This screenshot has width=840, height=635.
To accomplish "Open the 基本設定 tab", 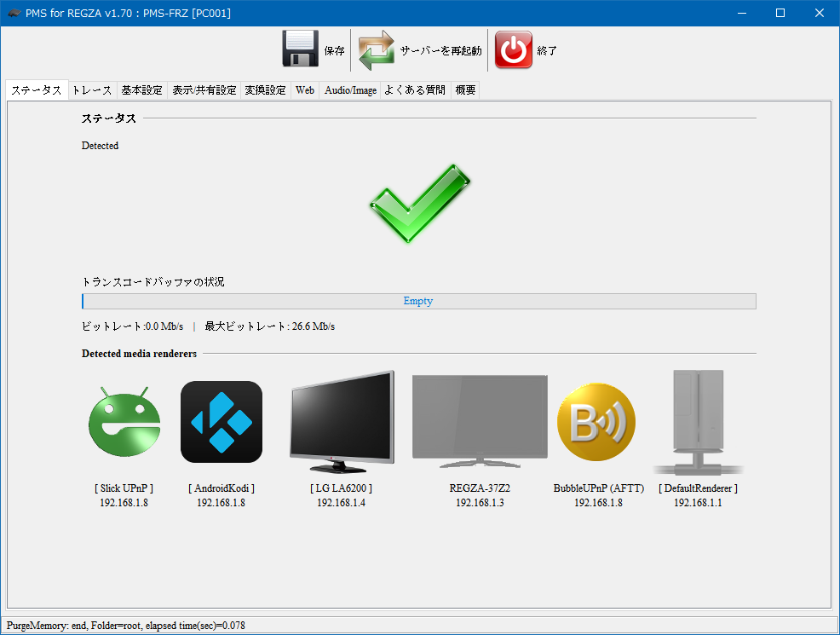I will click(x=141, y=90).
